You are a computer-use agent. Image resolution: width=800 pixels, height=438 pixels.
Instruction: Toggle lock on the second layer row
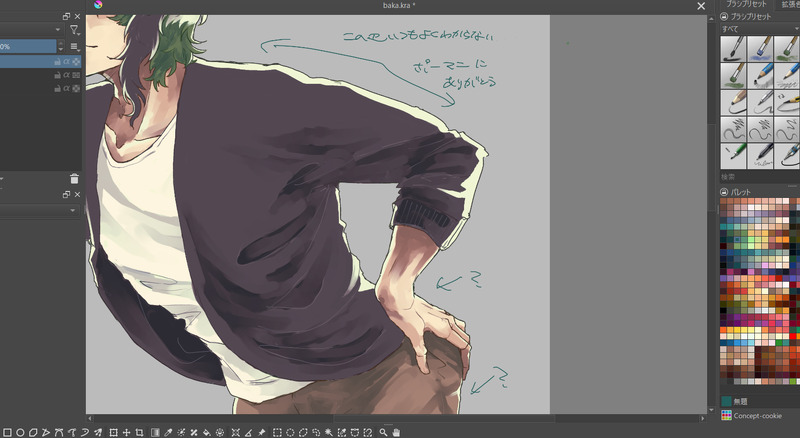pyautogui.click(x=58, y=75)
